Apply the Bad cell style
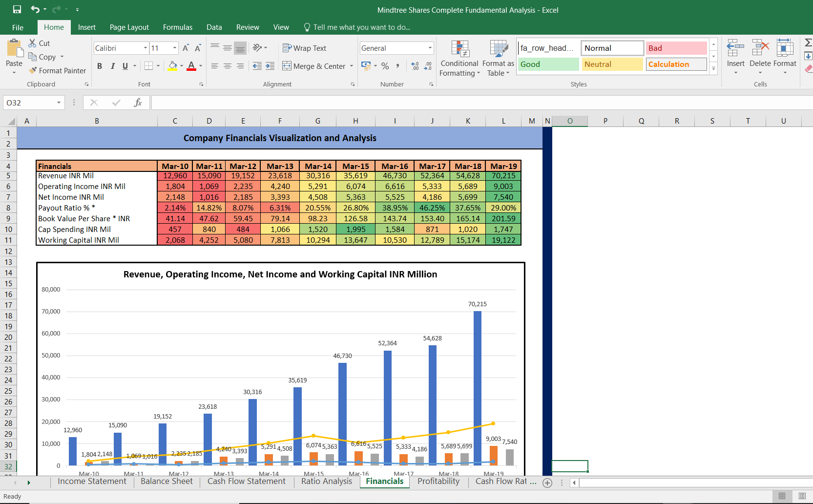The width and height of the screenshot is (813, 504). coord(676,48)
